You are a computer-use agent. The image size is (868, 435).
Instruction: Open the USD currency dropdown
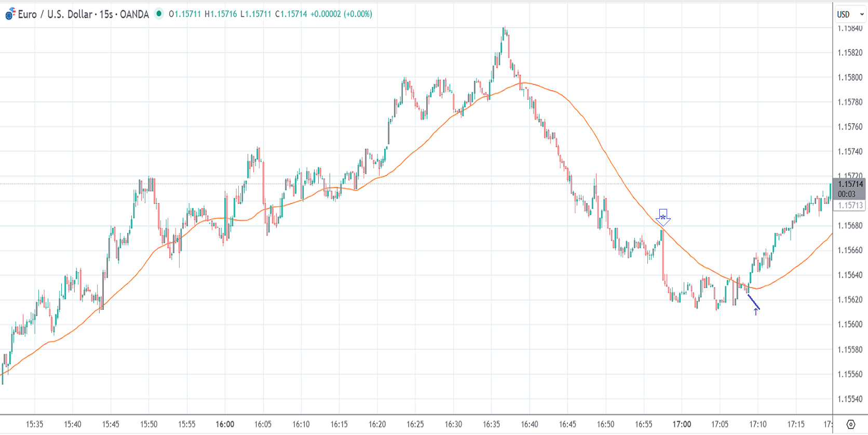point(850,15)
